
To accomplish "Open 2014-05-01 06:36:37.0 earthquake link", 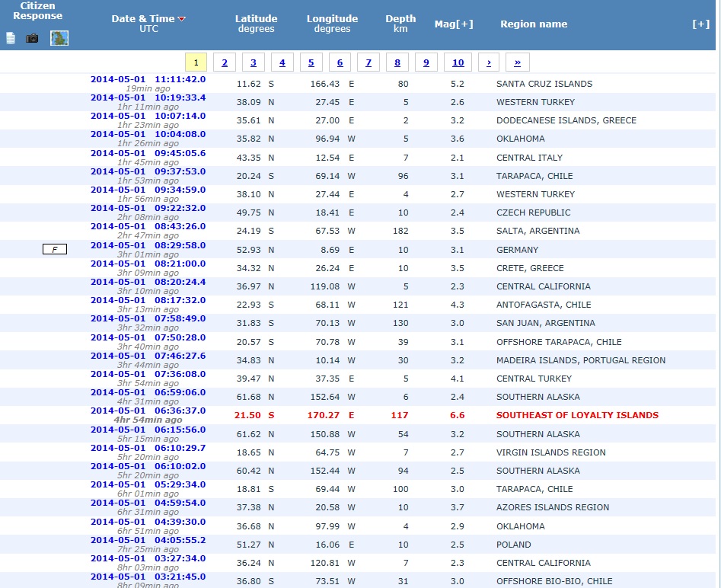I will (x=148, y=411).
